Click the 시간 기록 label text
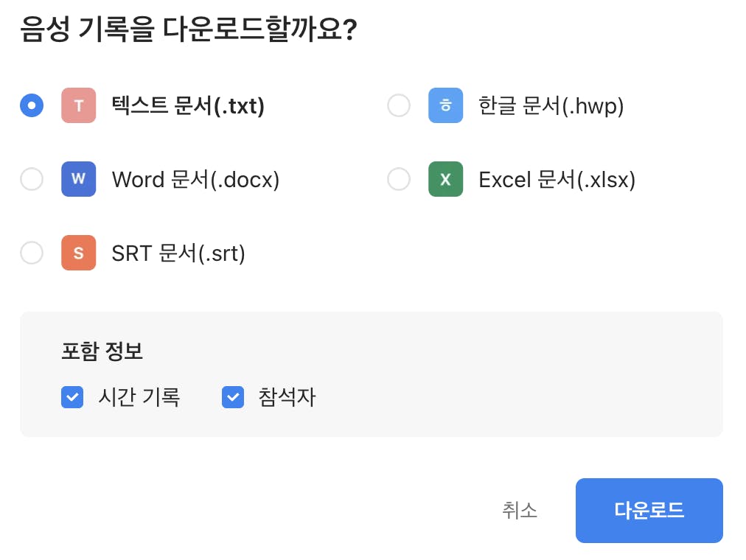This screenshot has width=746, height=560. tap(139, 398)
